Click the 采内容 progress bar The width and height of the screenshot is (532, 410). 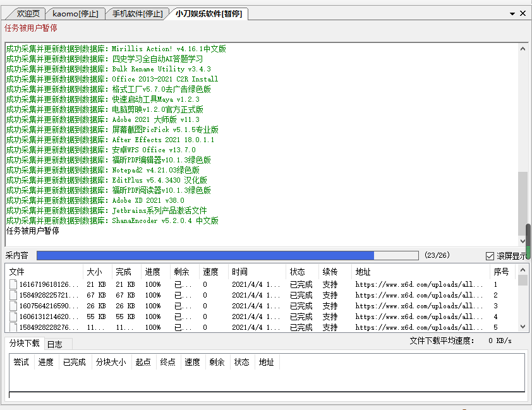227,255
